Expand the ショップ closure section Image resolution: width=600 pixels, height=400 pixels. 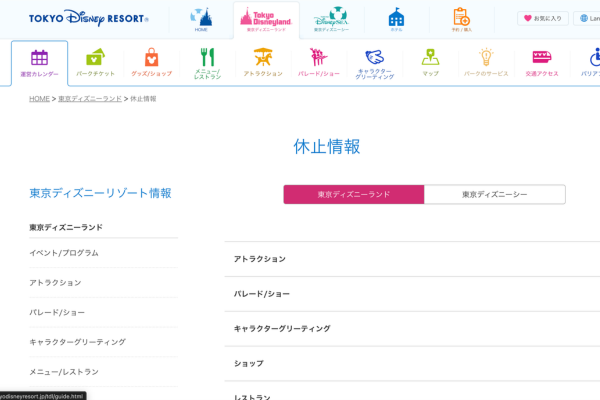[x=412, y=364]
